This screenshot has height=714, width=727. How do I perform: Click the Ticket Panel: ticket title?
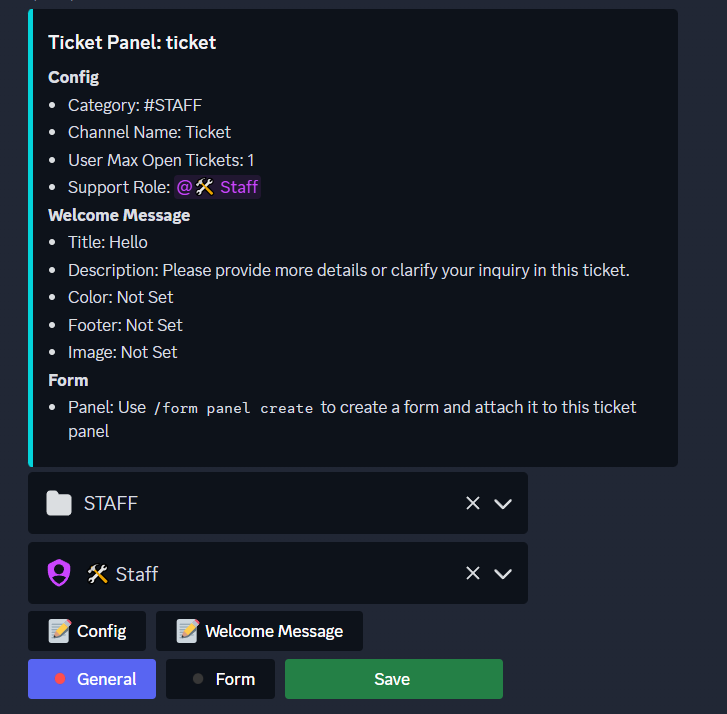tap(132, 42)
